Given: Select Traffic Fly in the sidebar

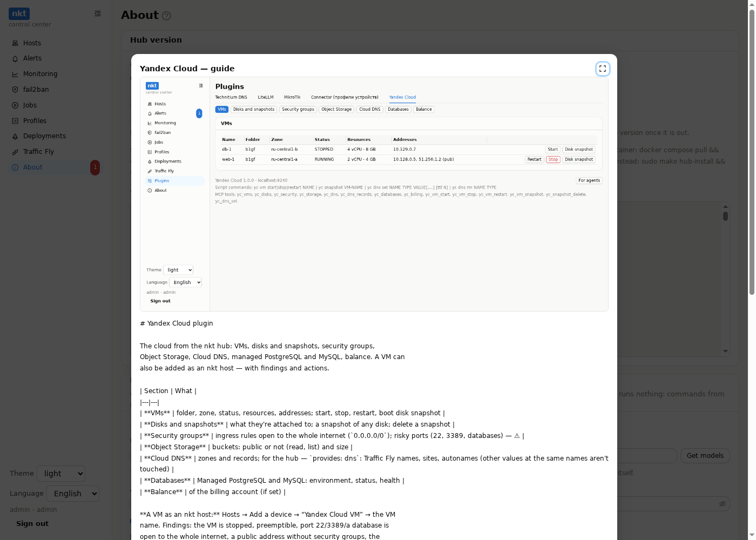Looking at the screenshot, I should point(55,152).
